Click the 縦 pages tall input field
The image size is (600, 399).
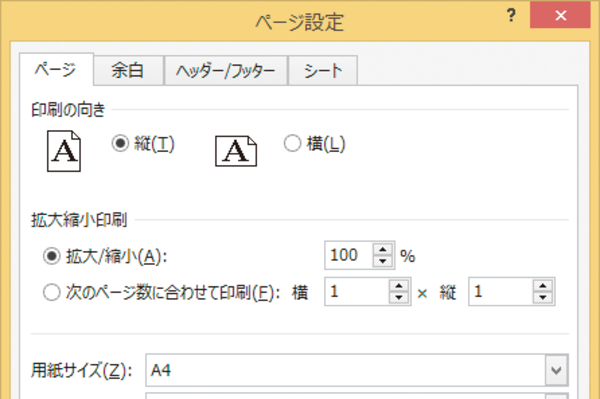click(x=501, y=292)
